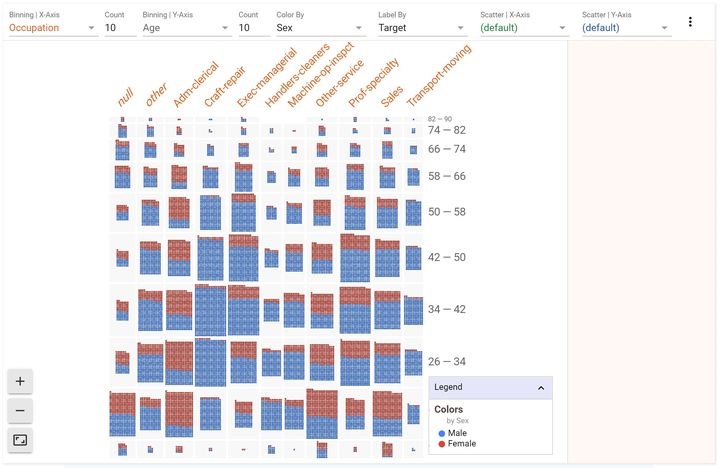Open the Label By Target dropdown
Image resolution: width=720 pixels, height=468 pixels.
[422, 28]
